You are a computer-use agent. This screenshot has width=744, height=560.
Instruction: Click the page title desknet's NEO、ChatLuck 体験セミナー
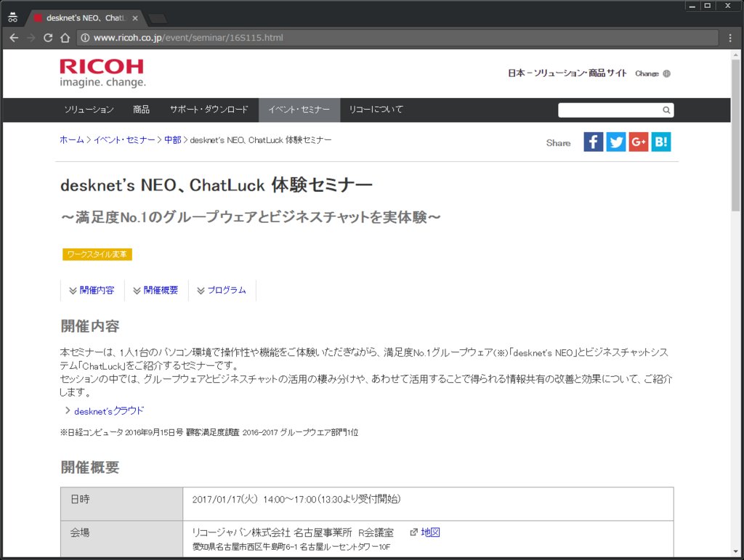click(x=217, y=185)
